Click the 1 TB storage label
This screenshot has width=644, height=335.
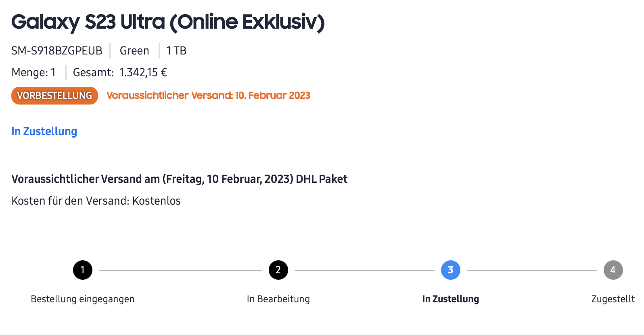[x=176, y=51]
